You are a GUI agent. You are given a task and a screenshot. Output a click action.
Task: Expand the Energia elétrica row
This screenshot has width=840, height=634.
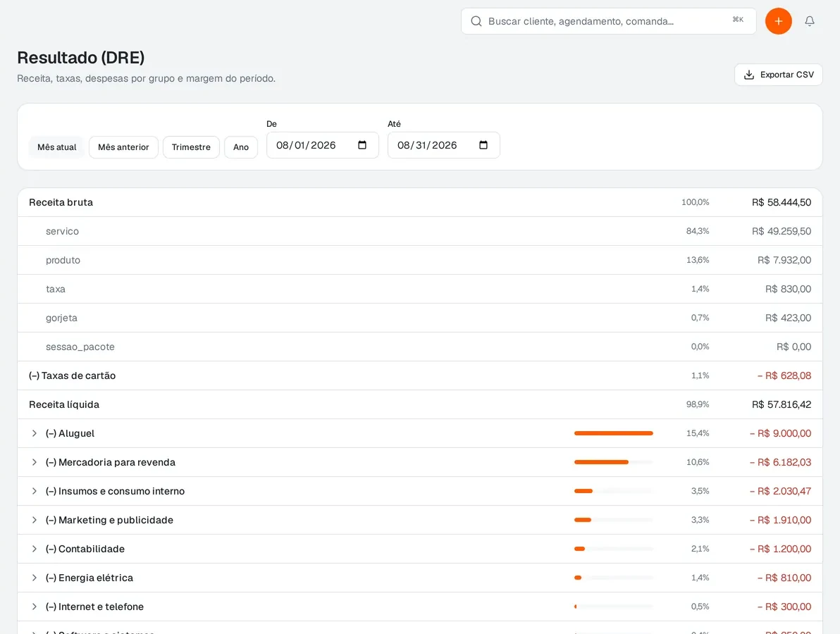click(35, 578)
